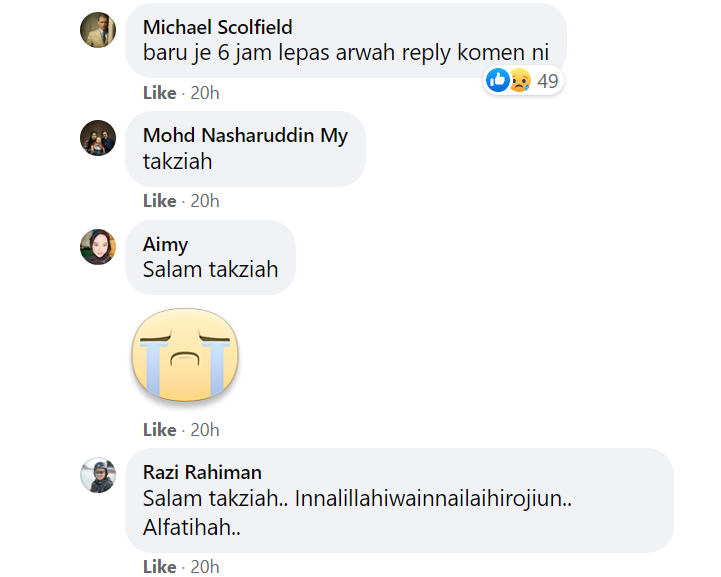Open Michael Scolfield's name link
Viewport: 721px width, 577px height.
217,27
